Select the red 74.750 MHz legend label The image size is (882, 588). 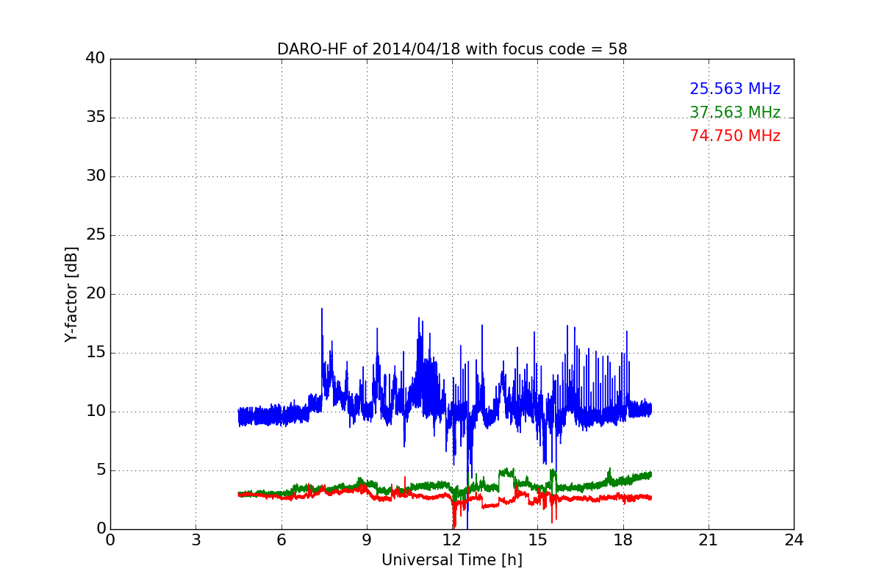pos(735,136)
